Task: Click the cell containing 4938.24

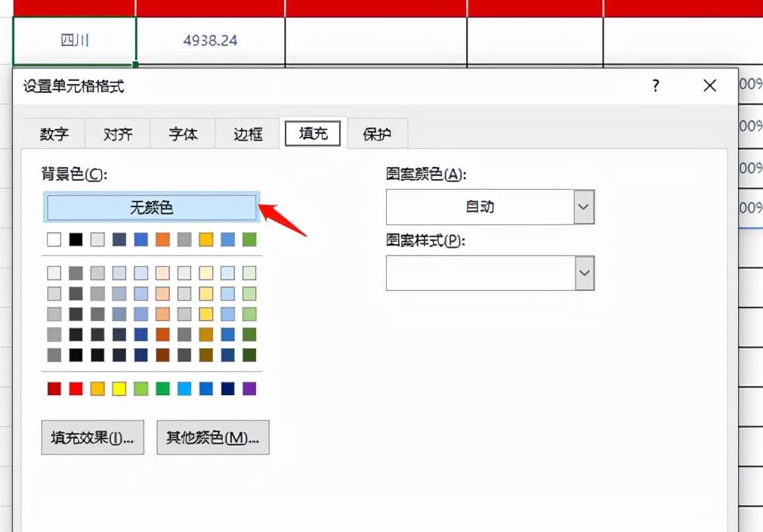Action: click(x=209, y=40)
